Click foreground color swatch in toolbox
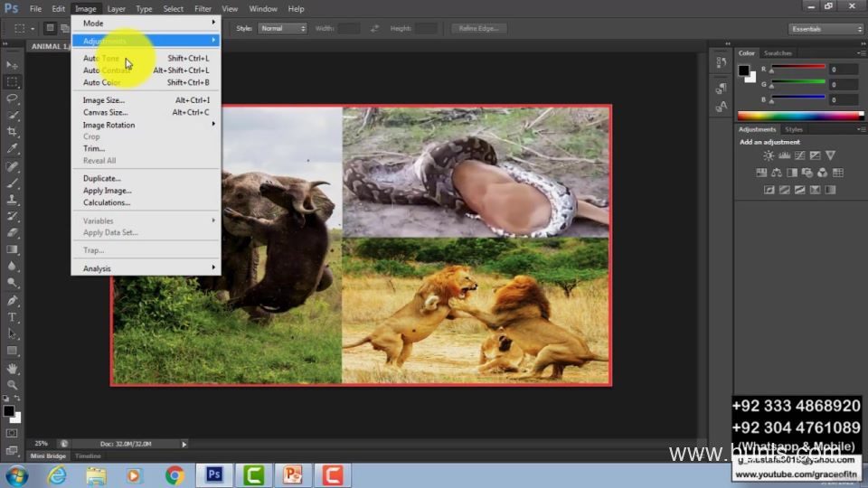 point(8,411)
